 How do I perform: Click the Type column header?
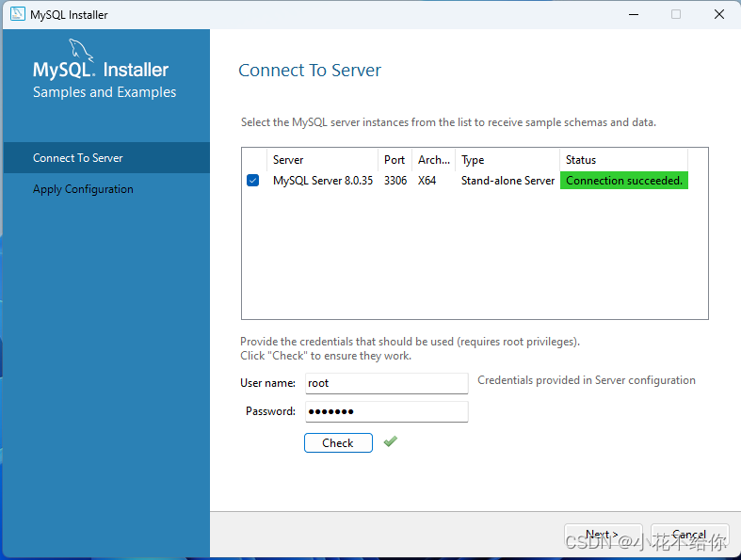click(507, 160)
